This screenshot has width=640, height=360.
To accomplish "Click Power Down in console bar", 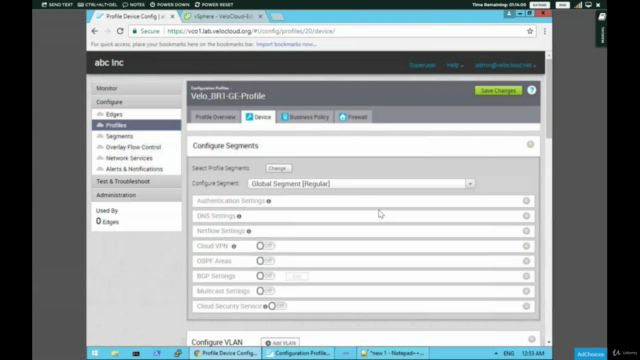I will point(169,4).
